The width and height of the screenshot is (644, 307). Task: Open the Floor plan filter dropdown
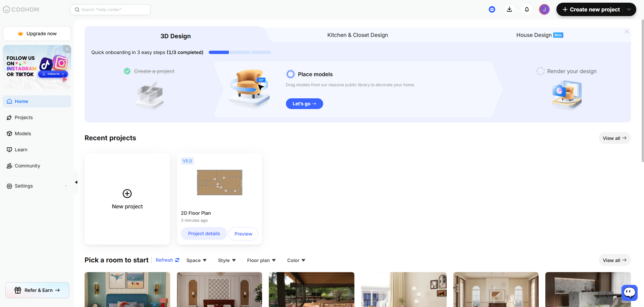click(x=261, y=260)
